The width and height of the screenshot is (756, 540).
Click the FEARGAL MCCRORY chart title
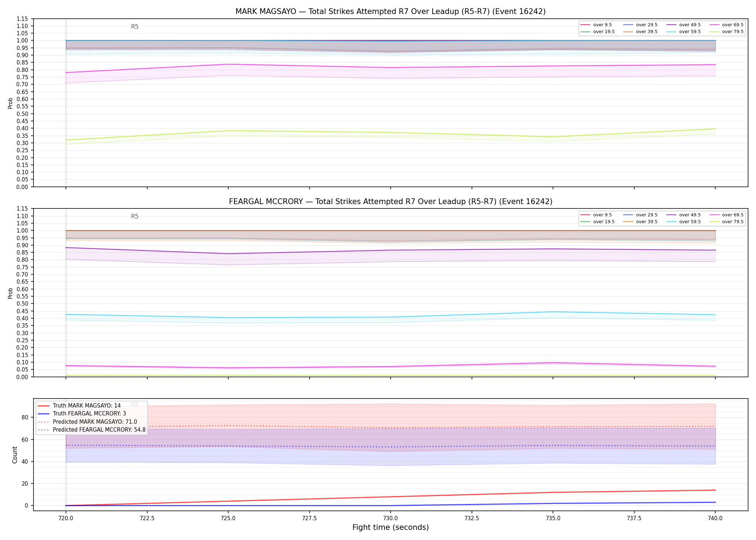point(391,202)
